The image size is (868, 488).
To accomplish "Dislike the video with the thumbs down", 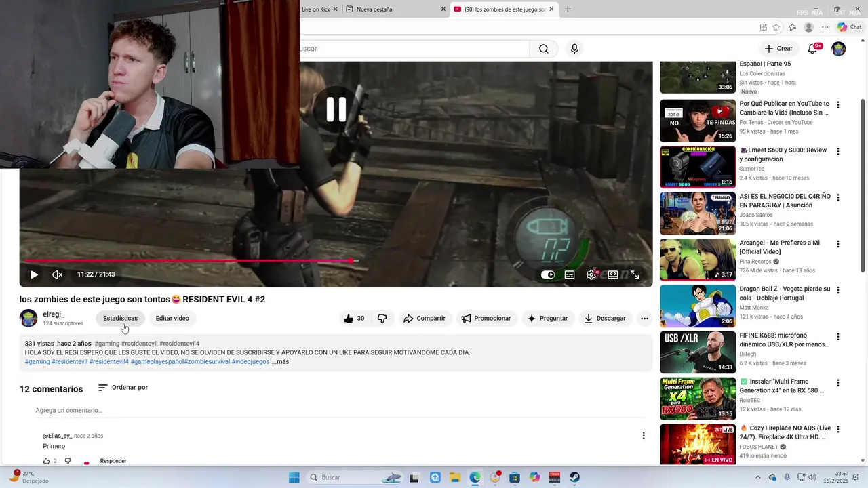I will (382, 318).
